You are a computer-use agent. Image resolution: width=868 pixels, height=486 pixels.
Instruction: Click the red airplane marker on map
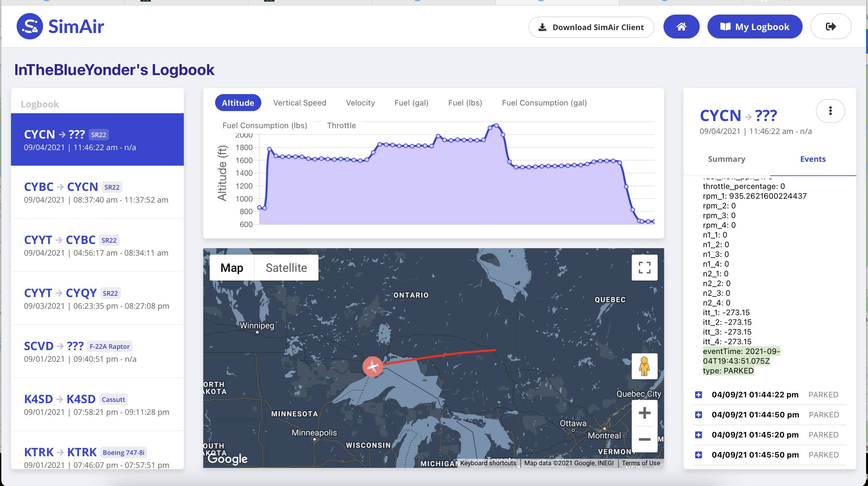tap(373, 366)
